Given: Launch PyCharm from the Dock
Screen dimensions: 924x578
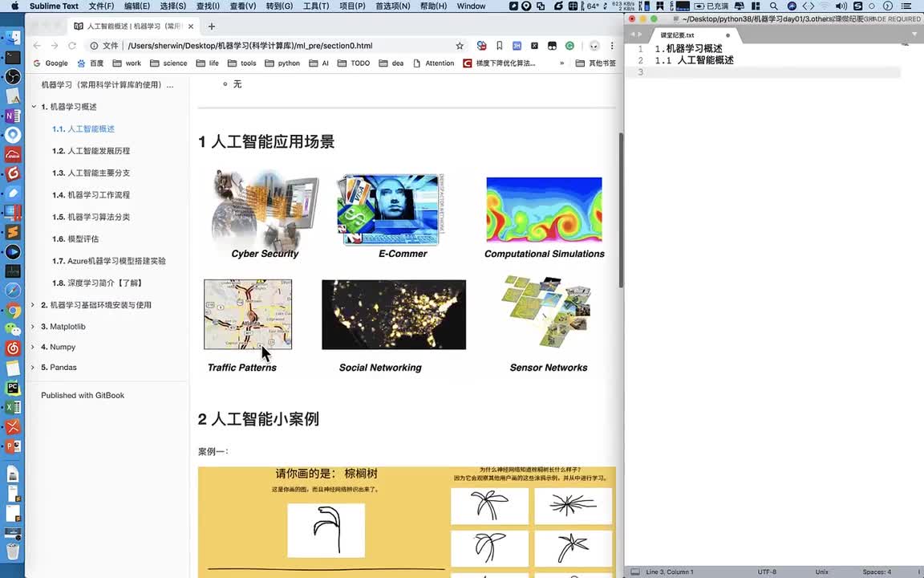Looking at the screenshot, I should click(x=13, y=388).
